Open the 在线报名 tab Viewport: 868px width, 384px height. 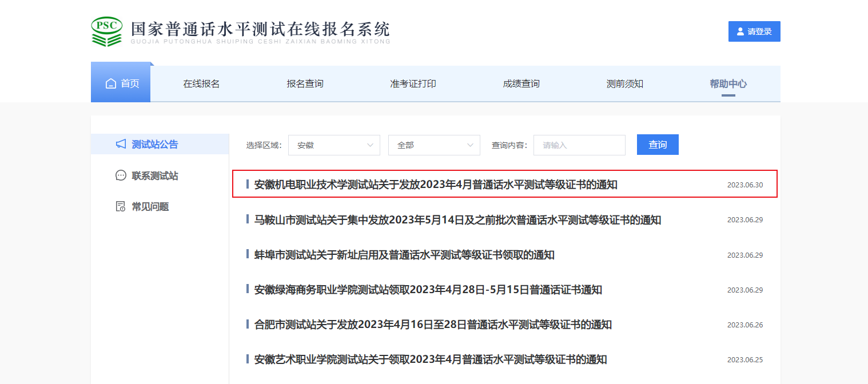tap(201, 84)
